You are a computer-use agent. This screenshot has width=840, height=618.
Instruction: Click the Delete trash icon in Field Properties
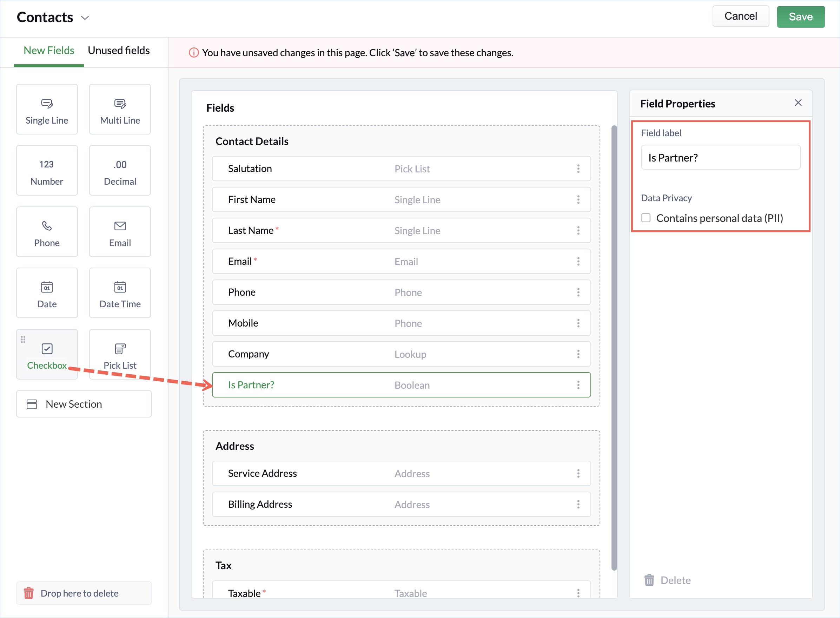[649, 580]
